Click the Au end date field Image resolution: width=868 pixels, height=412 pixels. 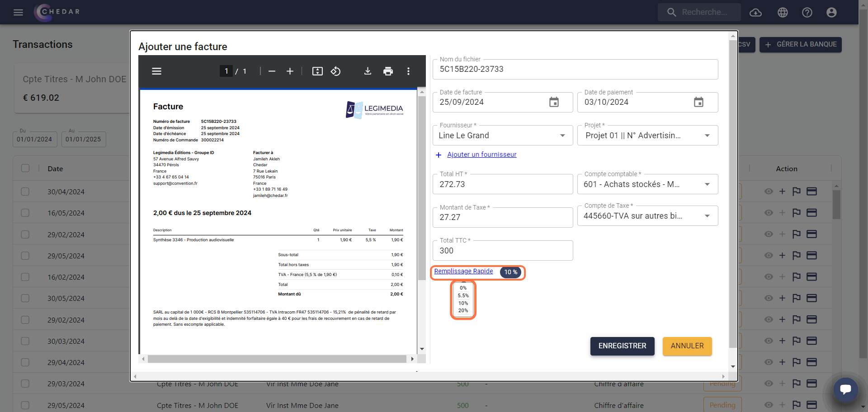[83, 139]
